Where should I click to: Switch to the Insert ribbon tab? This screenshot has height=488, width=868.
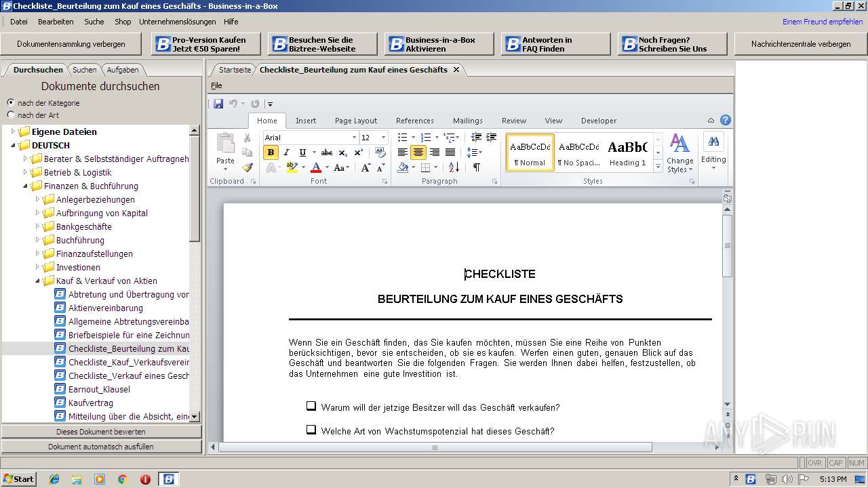coord(306,121)
